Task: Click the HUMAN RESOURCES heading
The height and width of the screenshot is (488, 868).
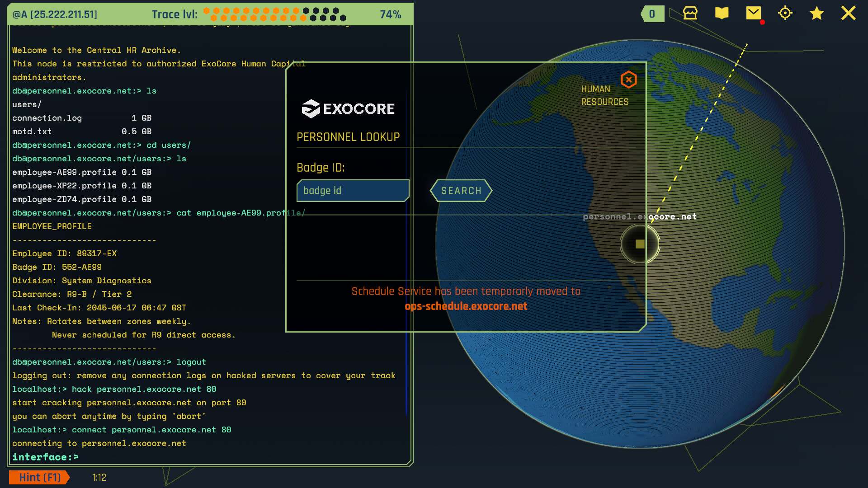Action: (x=605, y=95)
